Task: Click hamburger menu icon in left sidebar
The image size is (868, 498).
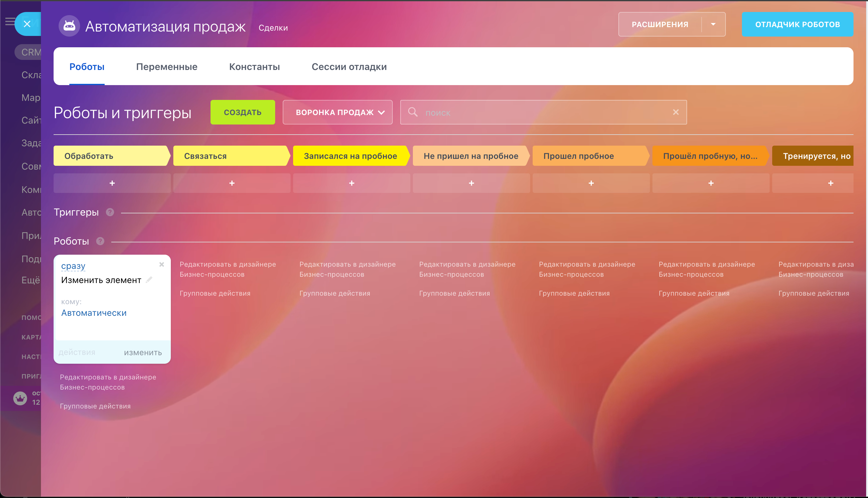Action: pos(10,21)
